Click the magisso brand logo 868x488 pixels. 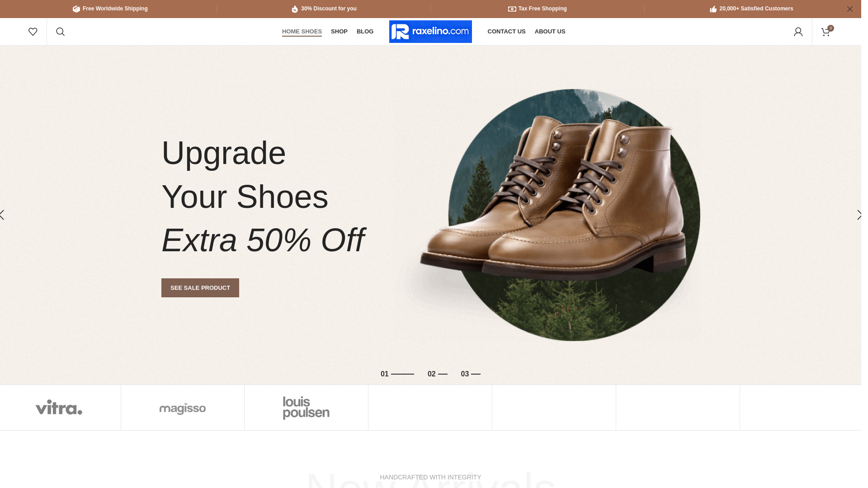tap(183, 408)
